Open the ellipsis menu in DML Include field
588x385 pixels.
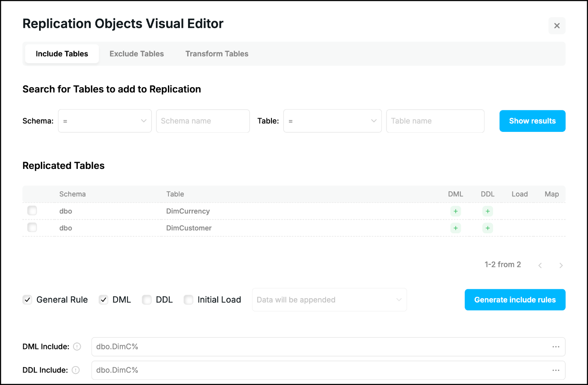tap(556, 347)
